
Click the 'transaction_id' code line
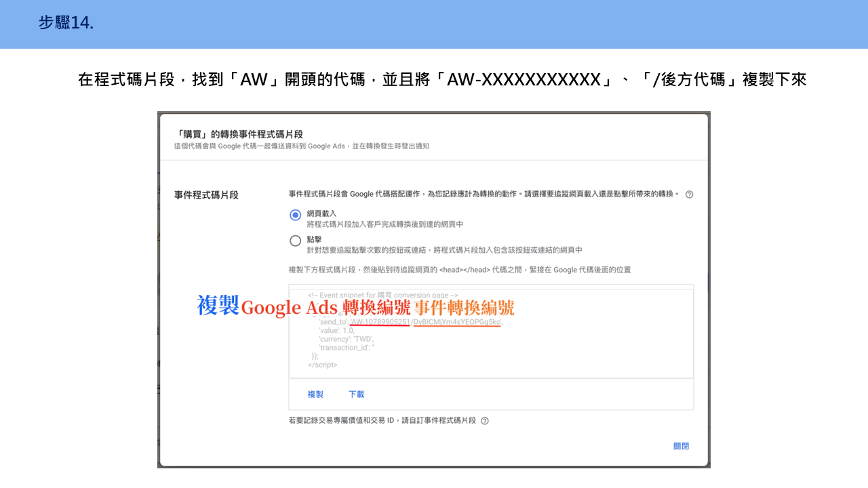(x=347, y=348)
